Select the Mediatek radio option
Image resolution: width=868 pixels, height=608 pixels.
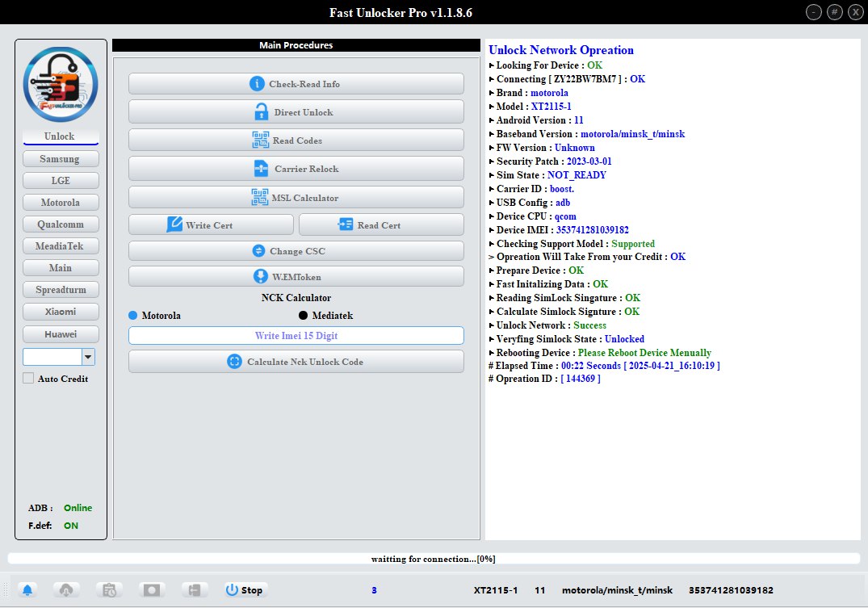coord(304,316)
